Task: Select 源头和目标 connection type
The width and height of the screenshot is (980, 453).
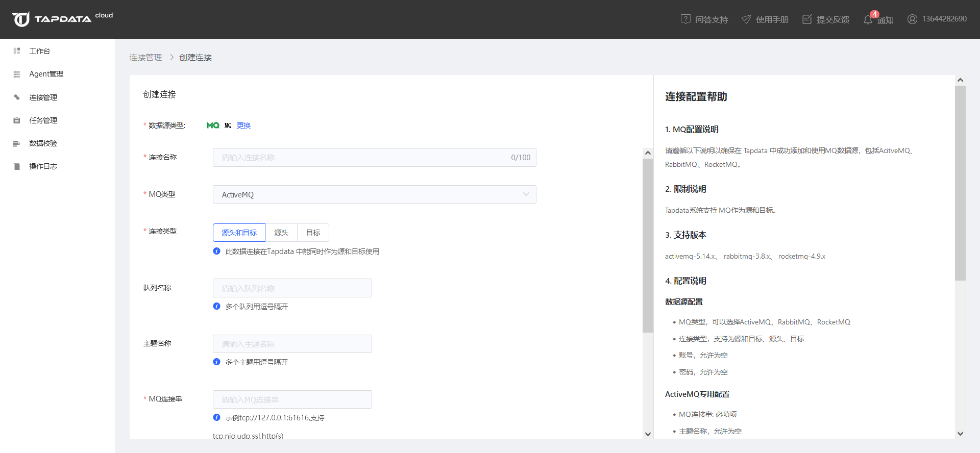Action: [x=239, y=233]
